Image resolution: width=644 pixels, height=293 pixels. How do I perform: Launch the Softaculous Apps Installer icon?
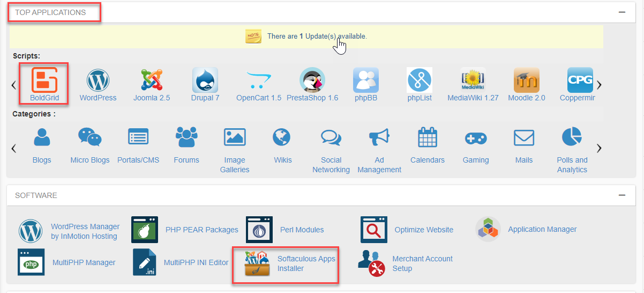click(257, 262)
